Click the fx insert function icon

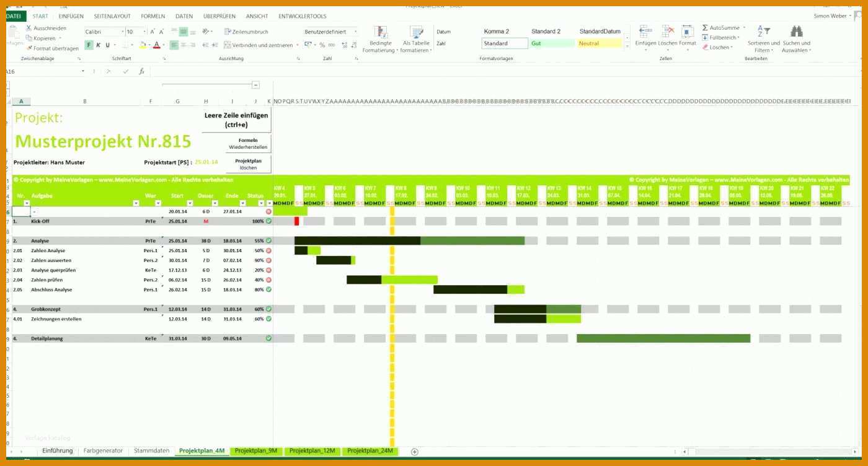[x=141, y=72]
